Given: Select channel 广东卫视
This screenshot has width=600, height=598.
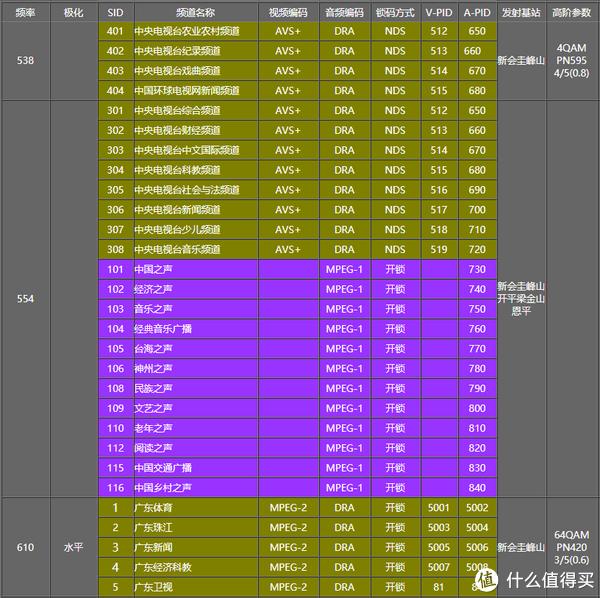Looking at the screenshot, I should [153, 588].
